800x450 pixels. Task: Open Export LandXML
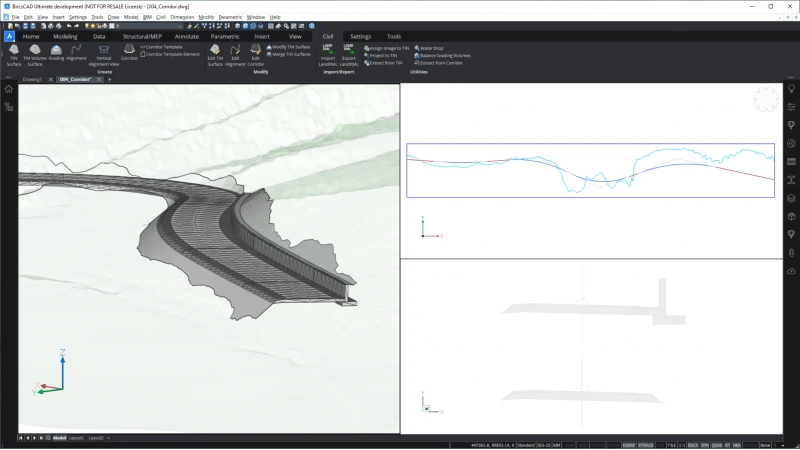[x=348, y=55]
